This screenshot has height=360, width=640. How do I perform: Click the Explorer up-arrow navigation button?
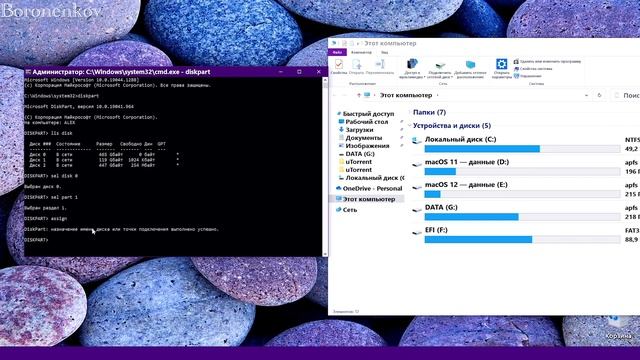[x=359, y=95]
